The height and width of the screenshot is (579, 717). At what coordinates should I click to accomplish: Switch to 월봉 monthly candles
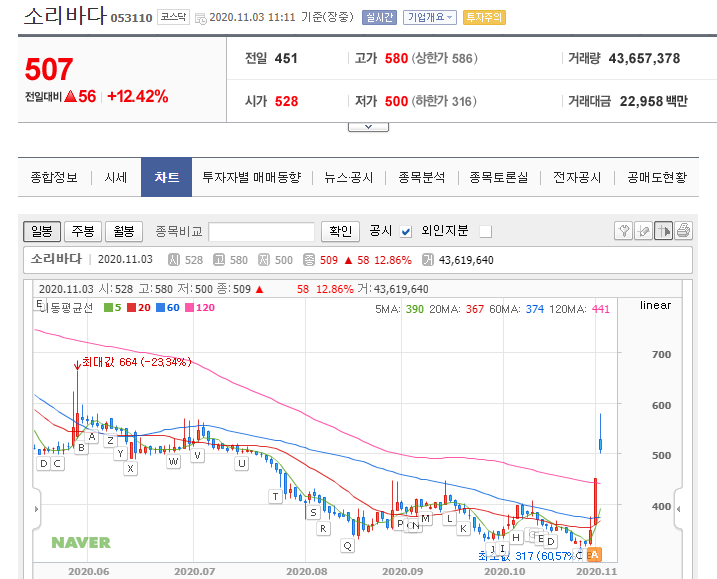(124, 231)
